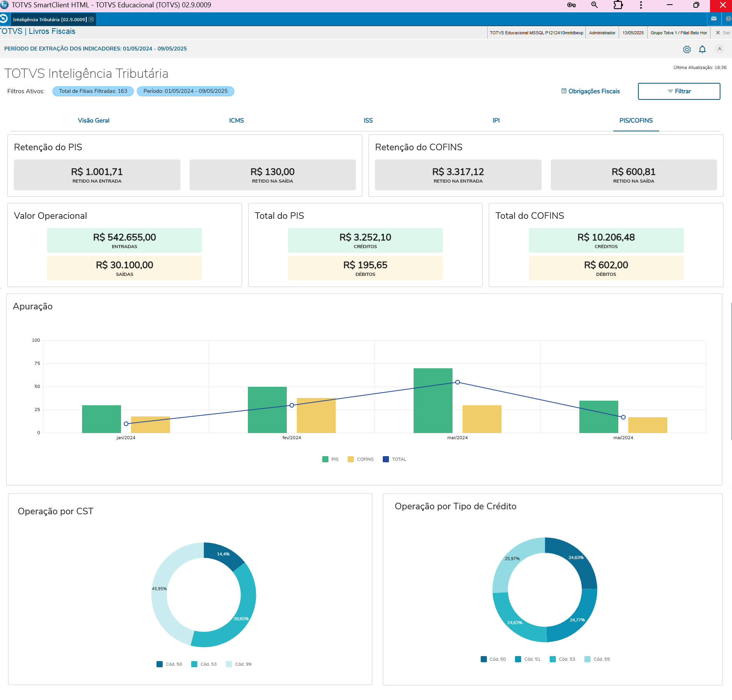732x700 pixels.
Task: Click Sair to exit the system
Action: pos(723,33)
